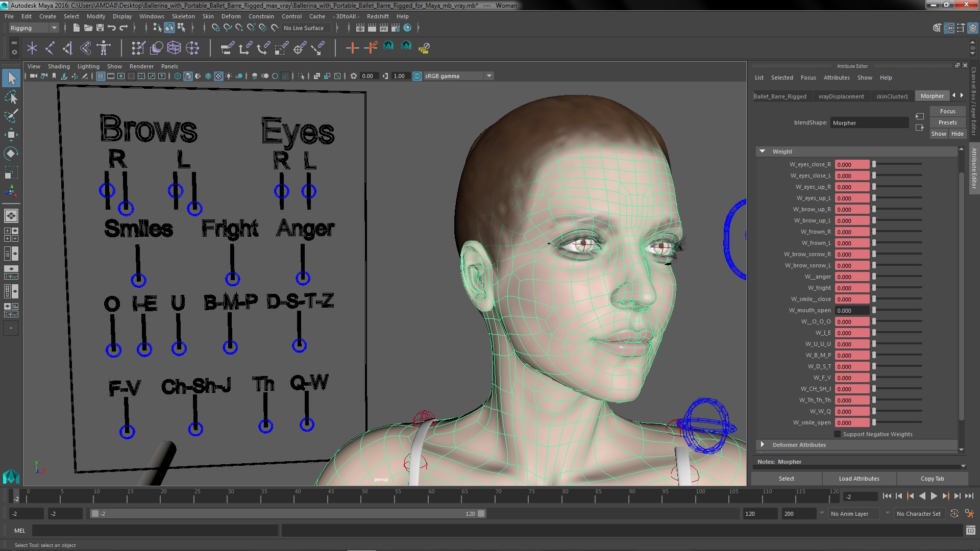Activate the Rotate tool in toolbox

11,154
